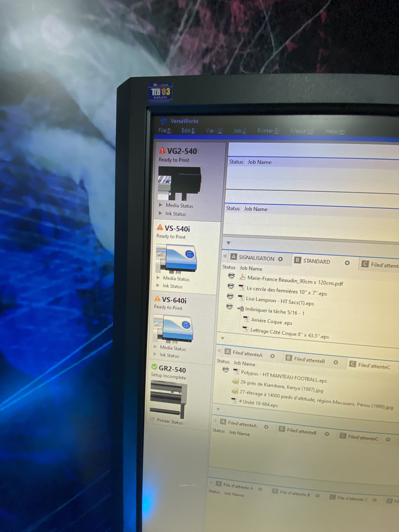The image size is (399, 532).
Task: Click nest icon of Imbriquer la tâche 5/16
Action: 241,309
